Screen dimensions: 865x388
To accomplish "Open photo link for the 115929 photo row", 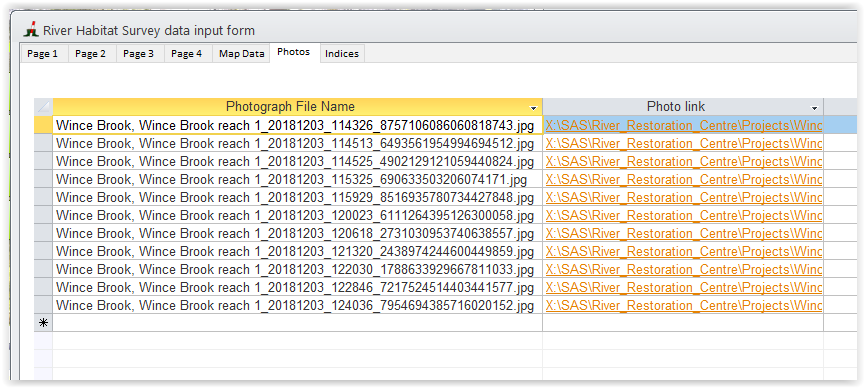I will pos(684,198).
